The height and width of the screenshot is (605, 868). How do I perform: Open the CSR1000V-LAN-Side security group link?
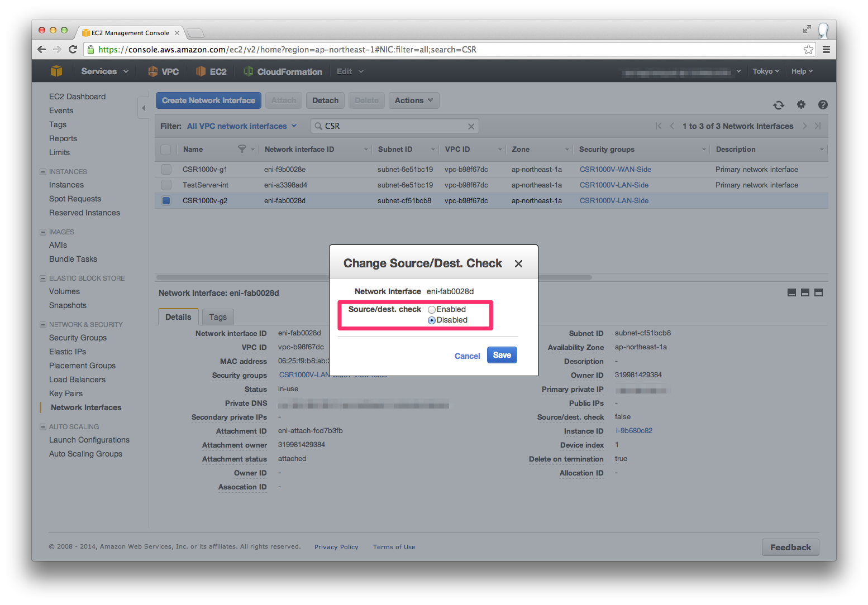coord(613,185)
